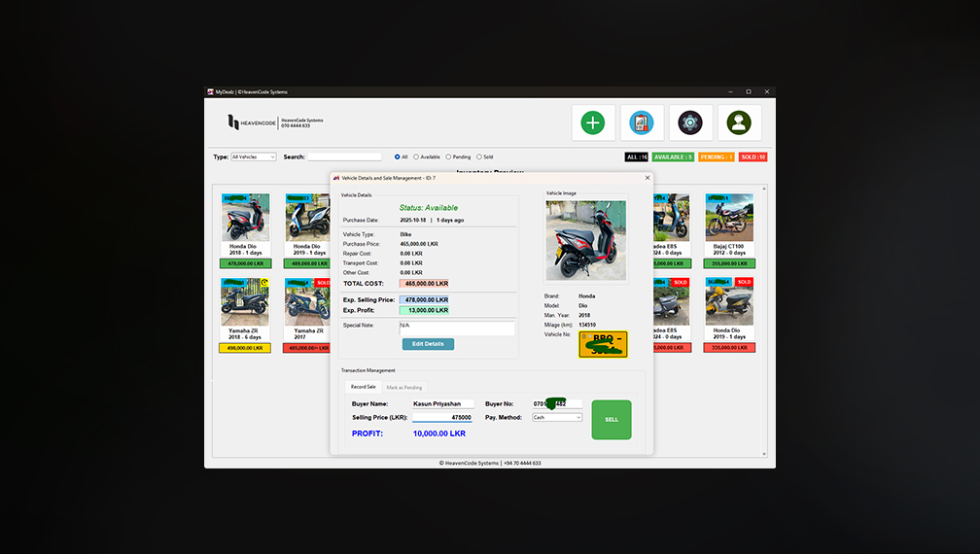Screen dimensions: 980x554
Task: Select the Sold filter radio button
Action: (479, 156)
